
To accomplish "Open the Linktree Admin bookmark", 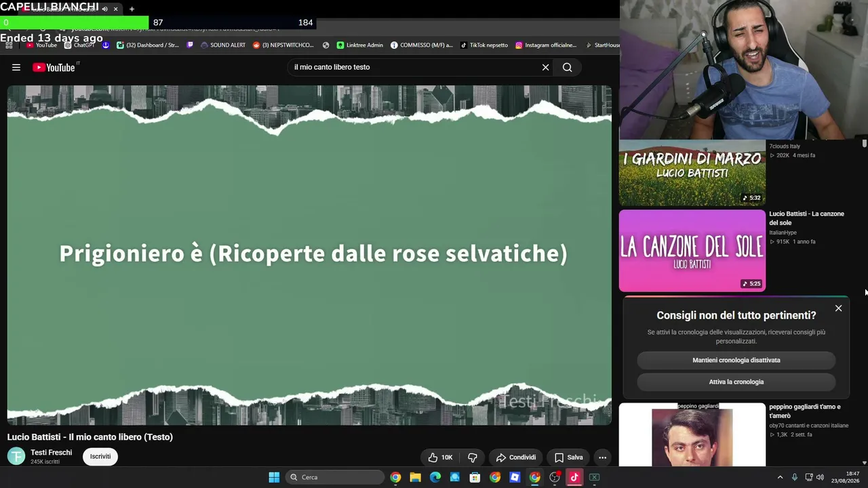I will (x=359, y=45).
